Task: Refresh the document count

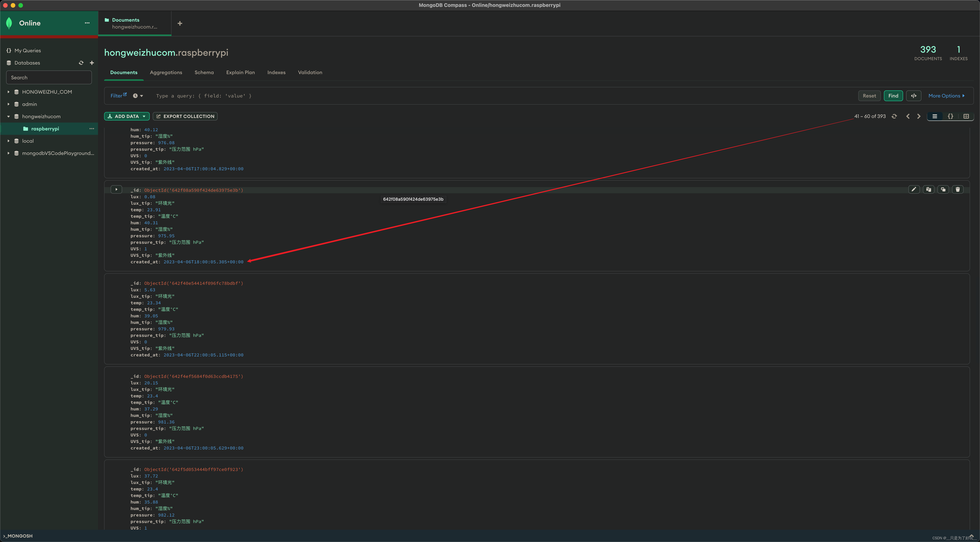Action: coord(894,116)
